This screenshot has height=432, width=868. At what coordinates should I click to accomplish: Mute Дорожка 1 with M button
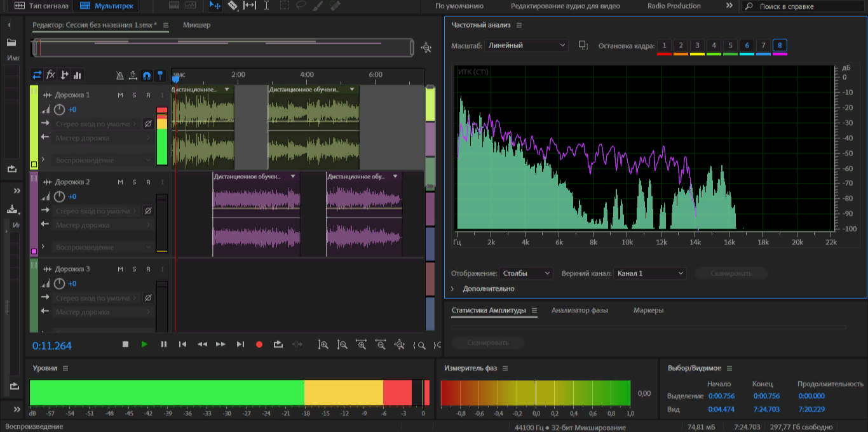click(120, 95)
